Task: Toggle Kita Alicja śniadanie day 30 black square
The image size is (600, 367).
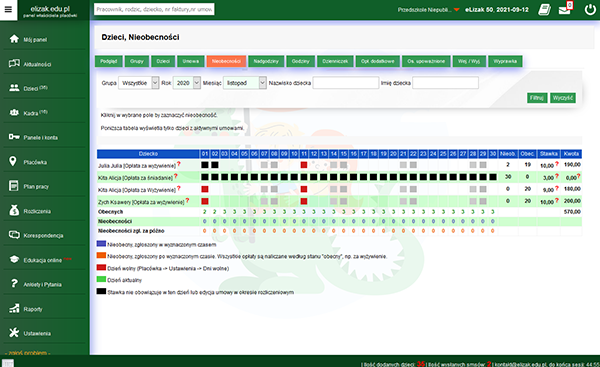Action: click(x=493, y=177)
